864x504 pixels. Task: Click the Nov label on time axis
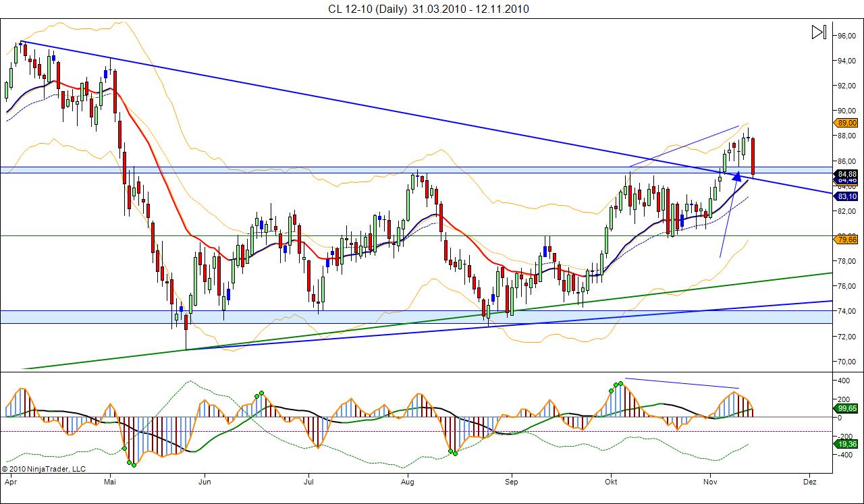[x=711, y=482]
